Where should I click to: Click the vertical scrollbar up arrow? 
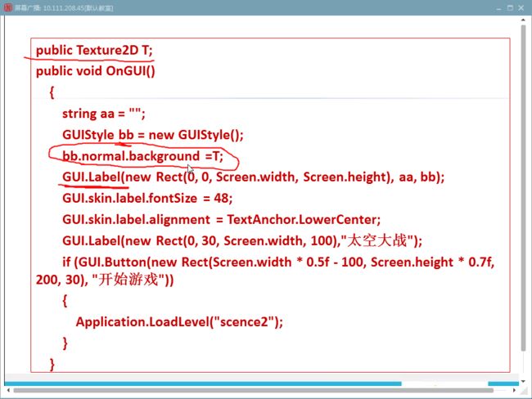[523, 20]
